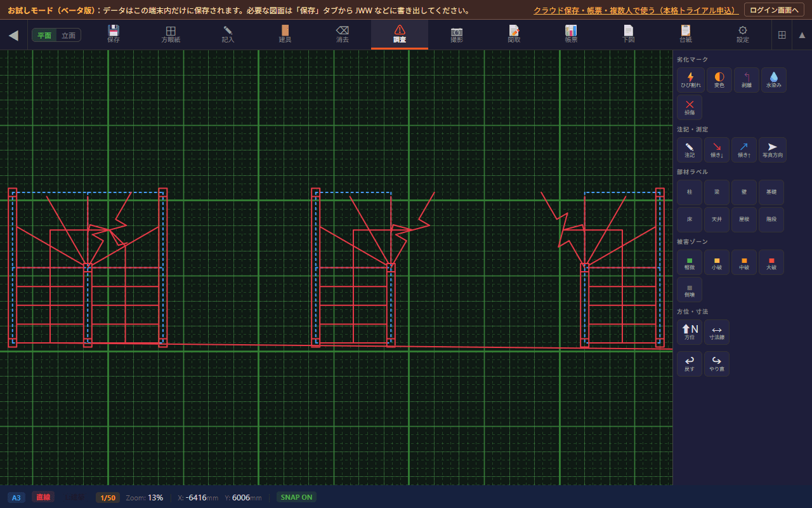Click the ログイン画面へ button

[x=774, y=10]
